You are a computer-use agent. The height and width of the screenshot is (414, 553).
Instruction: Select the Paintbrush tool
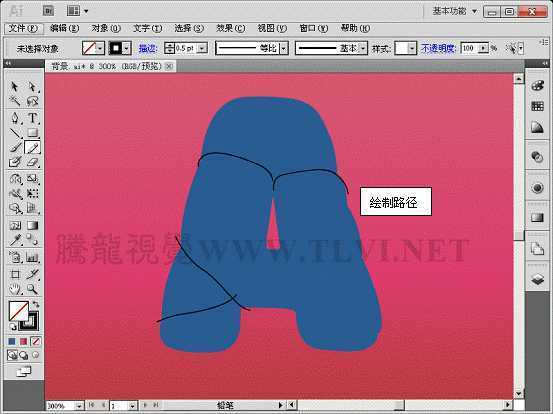click(14, 147)
